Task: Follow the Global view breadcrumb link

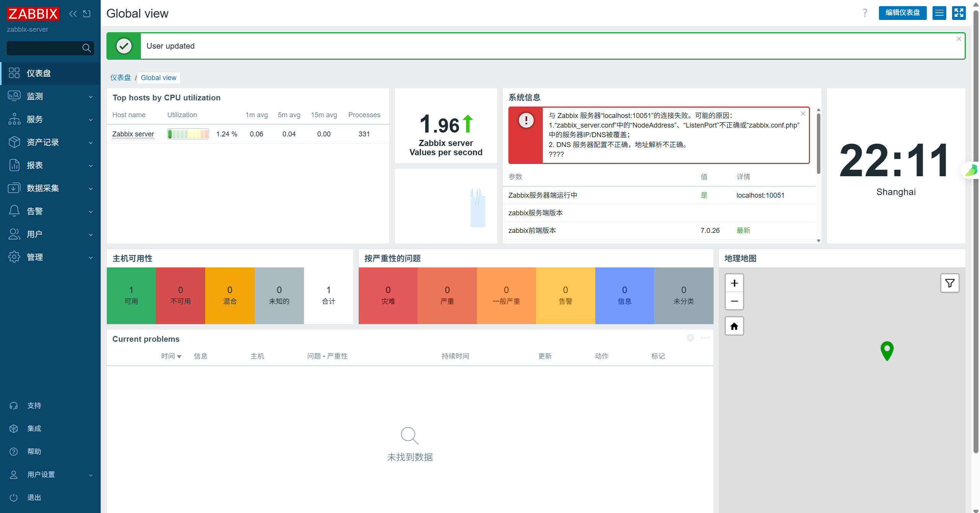Action: tap(158, 78)
